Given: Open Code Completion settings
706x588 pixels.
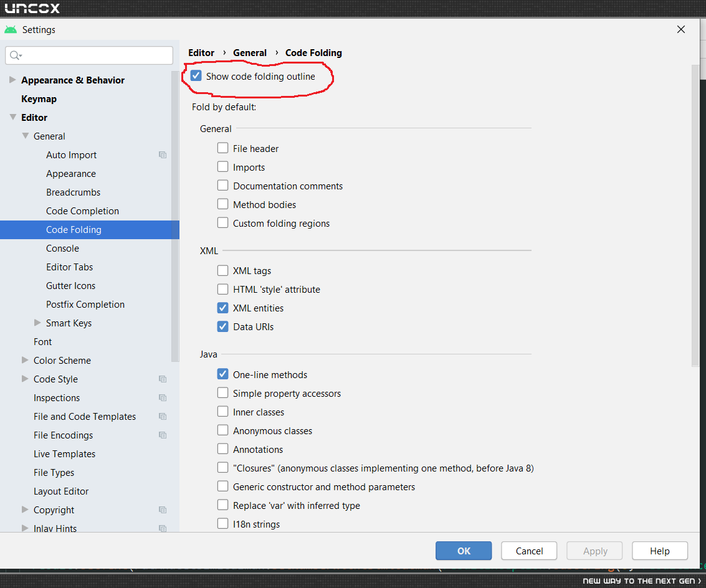Looking at the screenshot, I should pyautogui.click(x=82, y=211).
